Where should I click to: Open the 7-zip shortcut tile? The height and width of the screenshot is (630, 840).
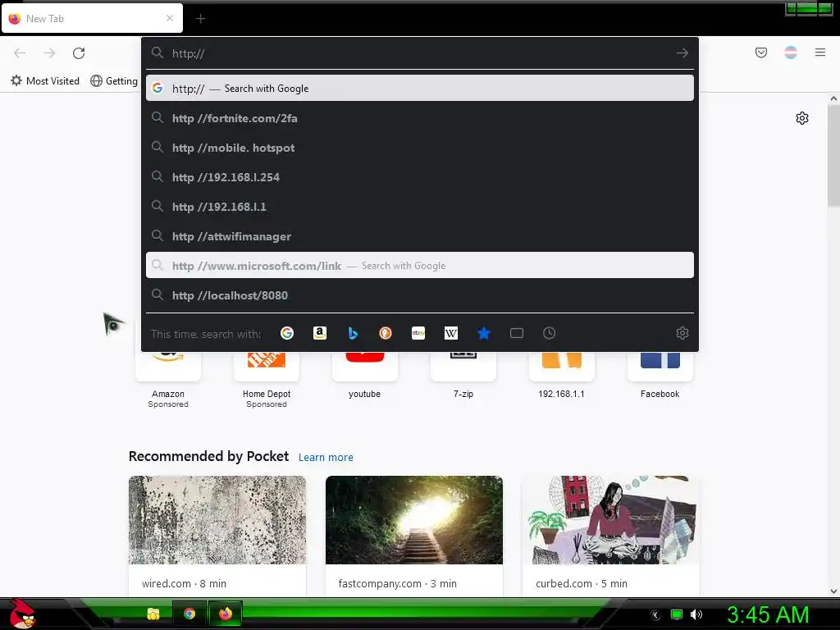tap(463, 375)
